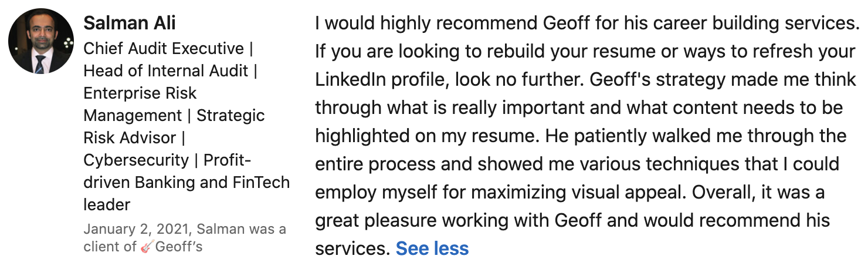Select the Management | Strategic headline line
Viewport: 868px width, 269px height.
[x=174, y=115]
